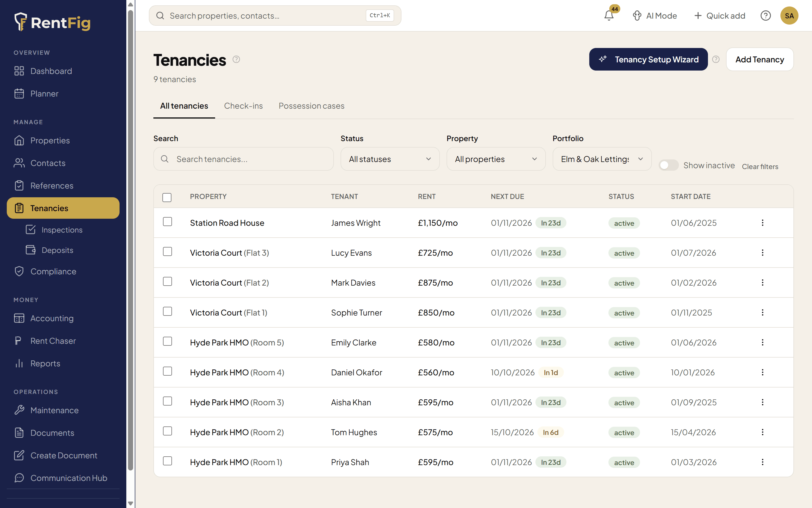Open row actions menu for Station Road House
812x508 pixels.
(762, 223)
